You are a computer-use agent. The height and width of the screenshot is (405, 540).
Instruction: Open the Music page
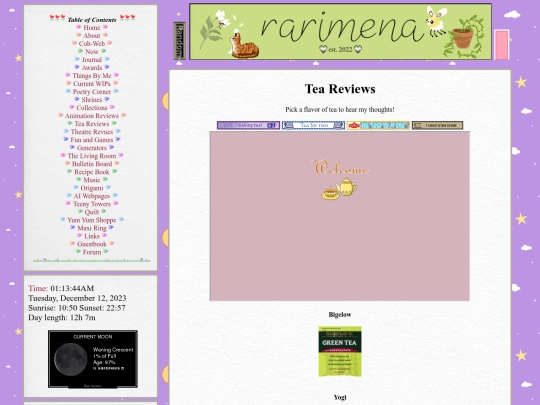point(92,180)
